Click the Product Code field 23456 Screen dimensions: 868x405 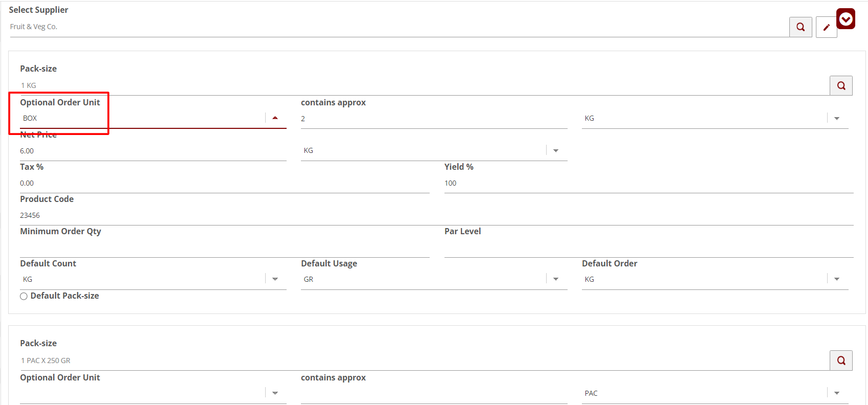tap(436, 216)
